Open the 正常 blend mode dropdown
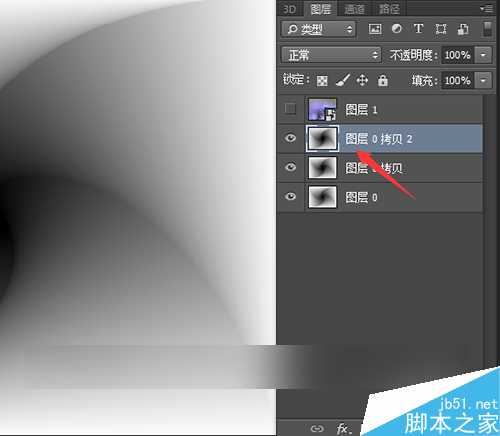 pos(331,55)
